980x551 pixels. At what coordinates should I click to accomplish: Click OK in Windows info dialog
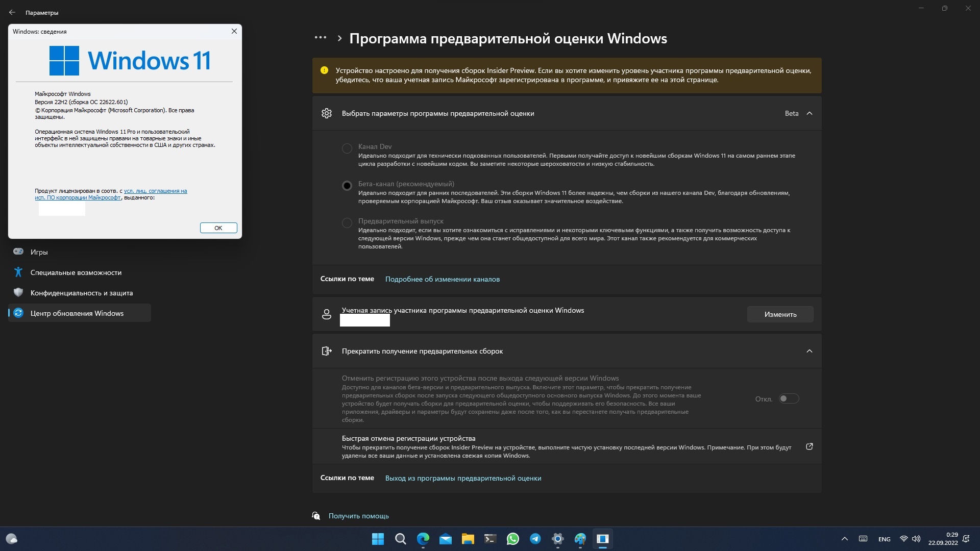218,228
